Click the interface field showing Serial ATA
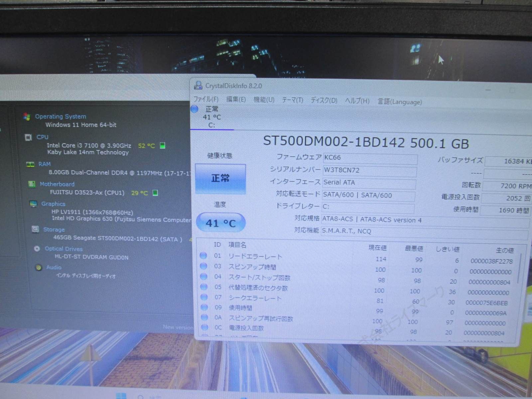532x399 pixels. 369,183
